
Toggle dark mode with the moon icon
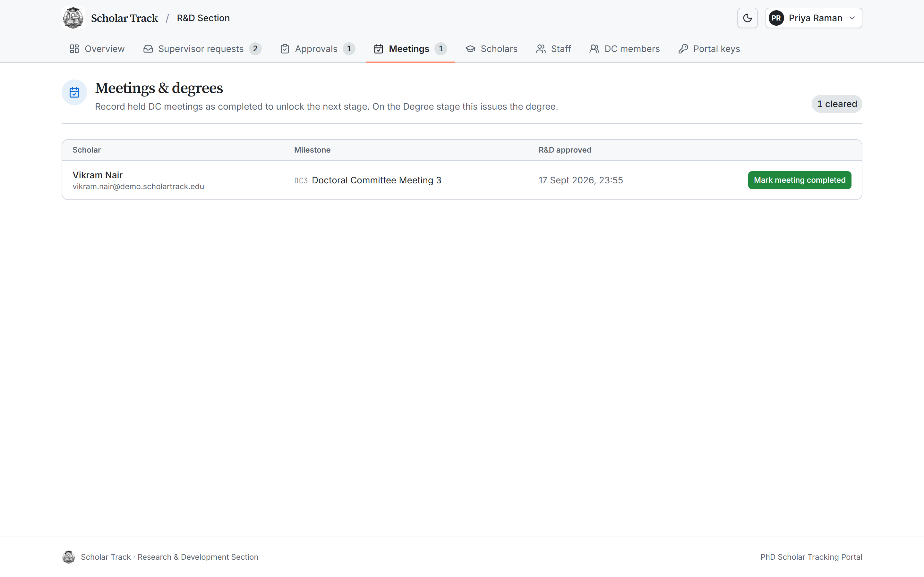click(x=747, y=18)
